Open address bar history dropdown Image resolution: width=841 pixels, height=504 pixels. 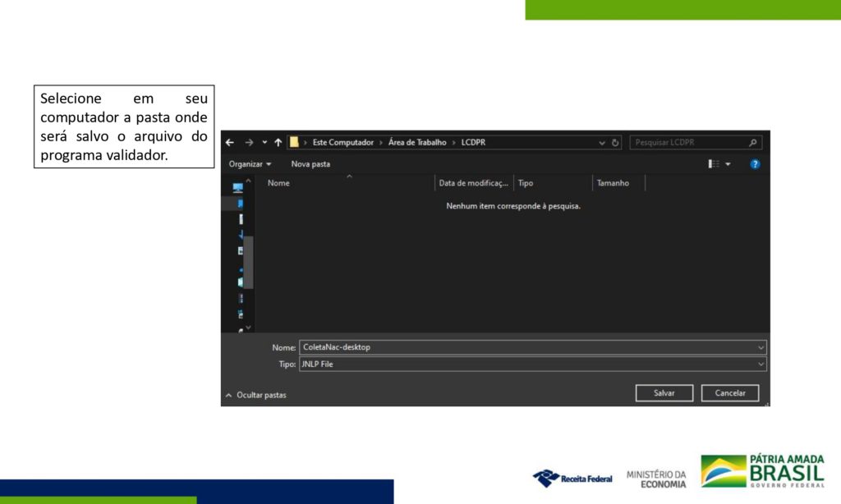[x=602, y=143]
